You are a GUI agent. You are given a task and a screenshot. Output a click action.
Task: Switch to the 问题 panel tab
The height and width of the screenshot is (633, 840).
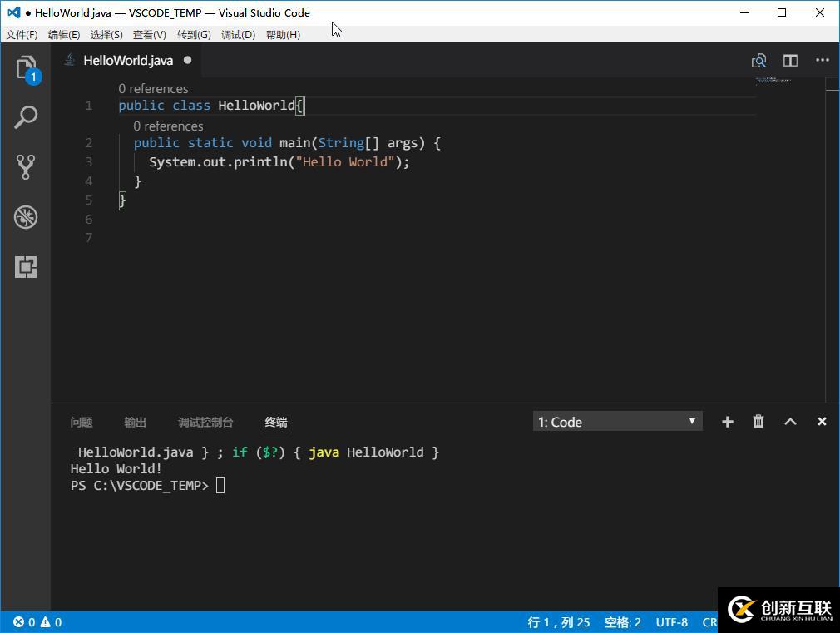click(82, 423)
